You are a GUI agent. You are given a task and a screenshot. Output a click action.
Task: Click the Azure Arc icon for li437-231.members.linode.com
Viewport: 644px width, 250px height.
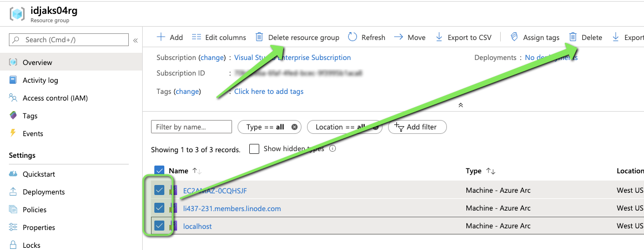pyautogui.click(x=173, y=208)
